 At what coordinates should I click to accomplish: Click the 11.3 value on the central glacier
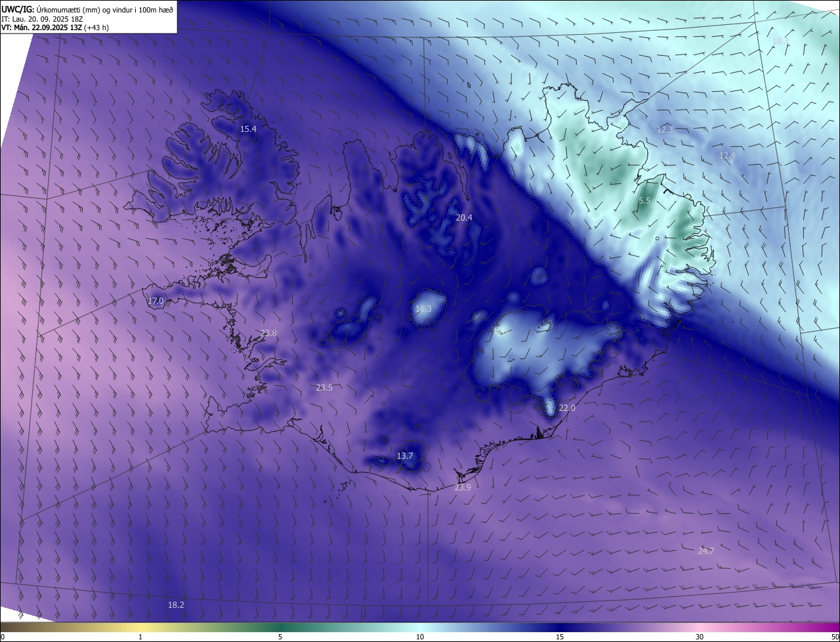click(x=424, y=309)
